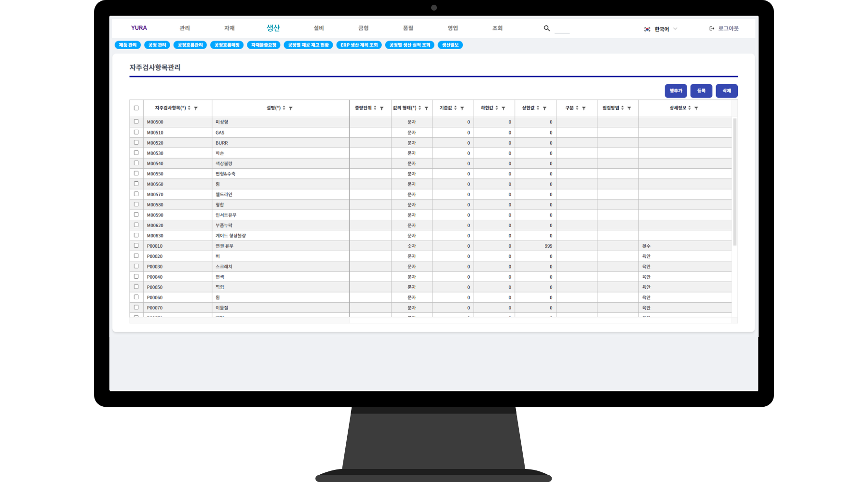The image size is (868, 482).
Task: Click filter icon on 구분 column
Action: [583, 108]
